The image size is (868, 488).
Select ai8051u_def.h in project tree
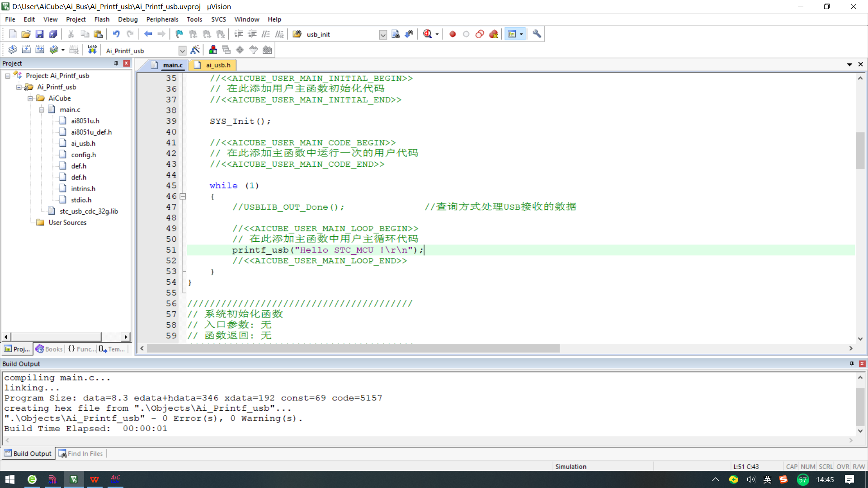coord(91,132)
